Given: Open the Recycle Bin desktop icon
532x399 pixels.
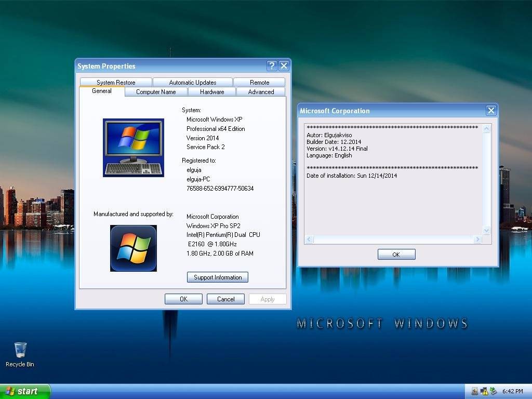Looking at the screenshot, I should pos(20,354).
